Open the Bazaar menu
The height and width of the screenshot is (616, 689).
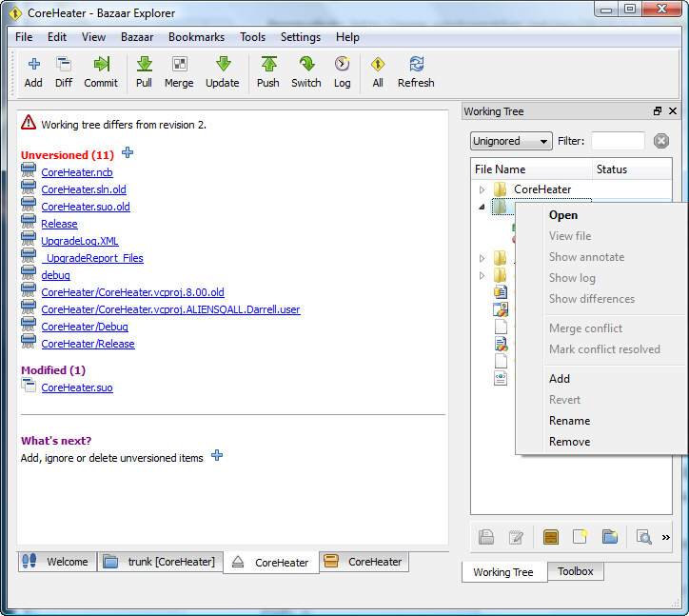137,37
